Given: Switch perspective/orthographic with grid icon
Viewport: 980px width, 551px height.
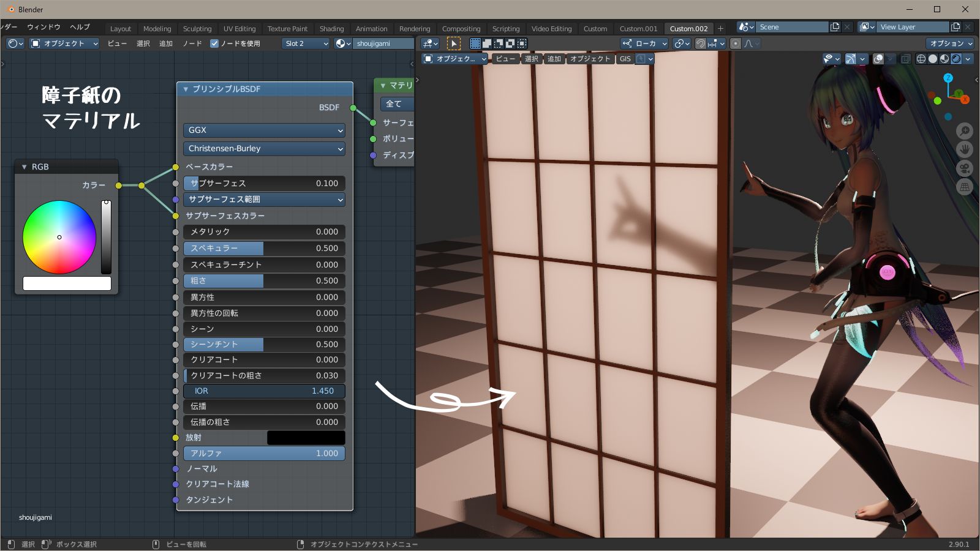Looking at the screenshot, I should coord(965,187).
